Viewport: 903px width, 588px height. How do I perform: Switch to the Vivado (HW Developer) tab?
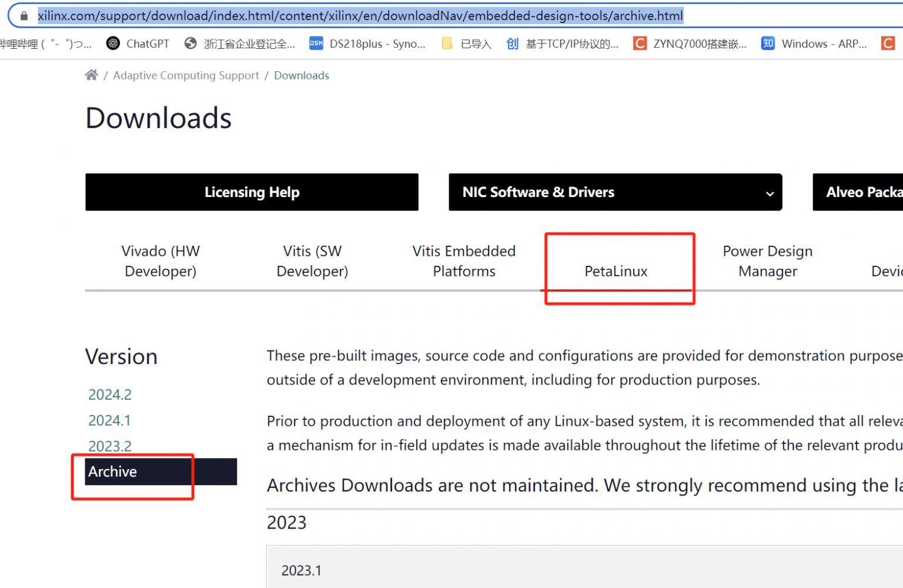[x=160, y=261]
